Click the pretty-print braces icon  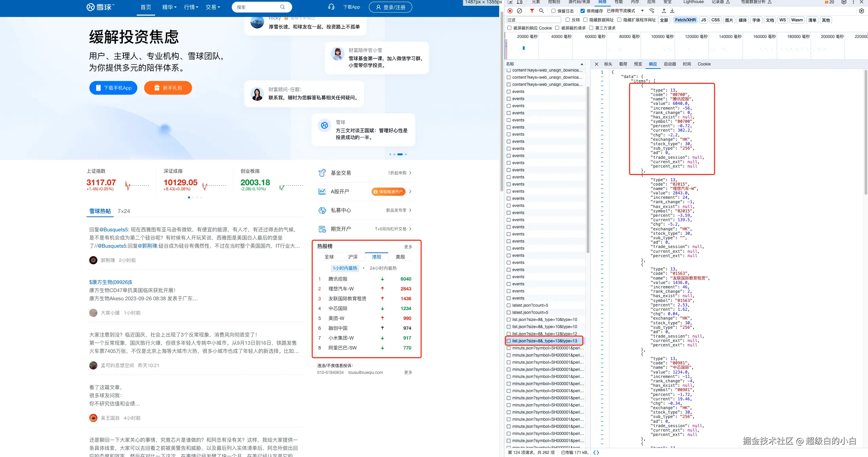coord(596,452)
